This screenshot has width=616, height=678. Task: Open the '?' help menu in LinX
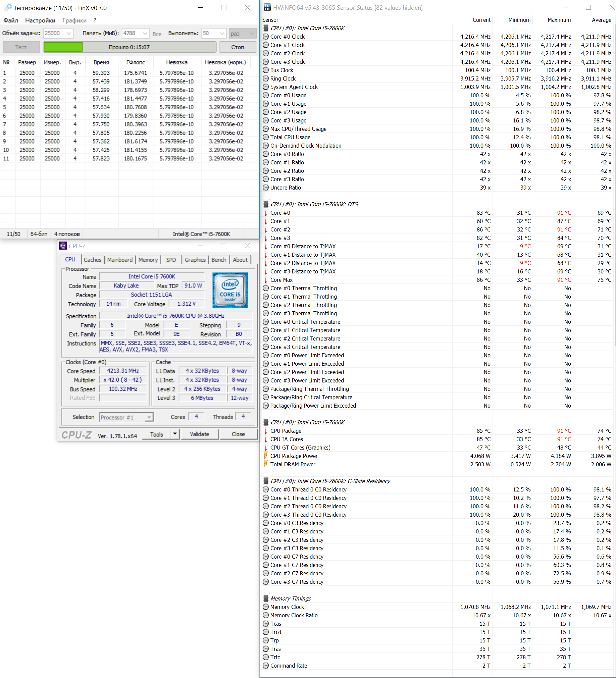95,20
